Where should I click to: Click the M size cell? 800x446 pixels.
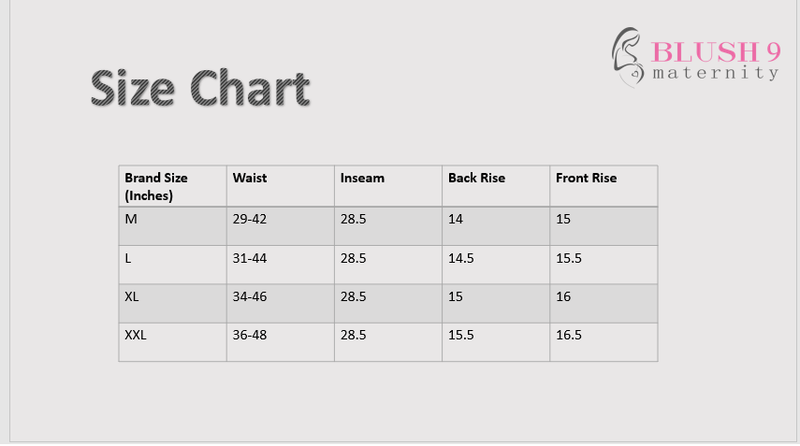[x=172, y=226]
